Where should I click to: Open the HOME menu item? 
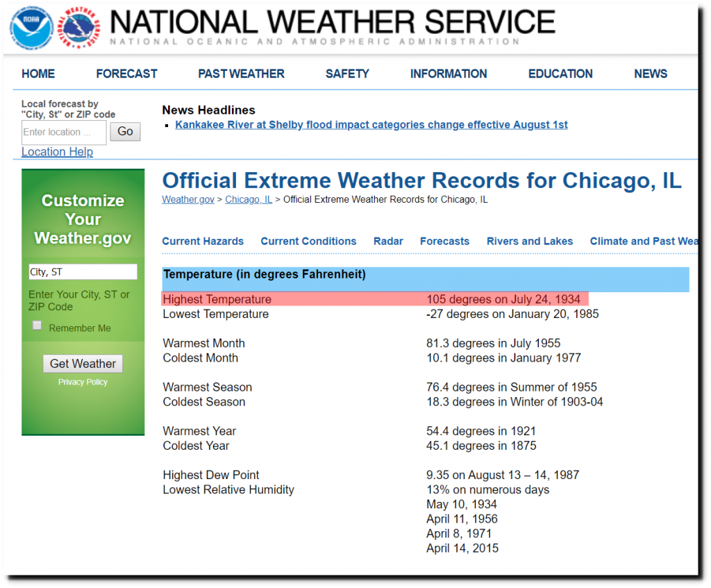(38, 74)
